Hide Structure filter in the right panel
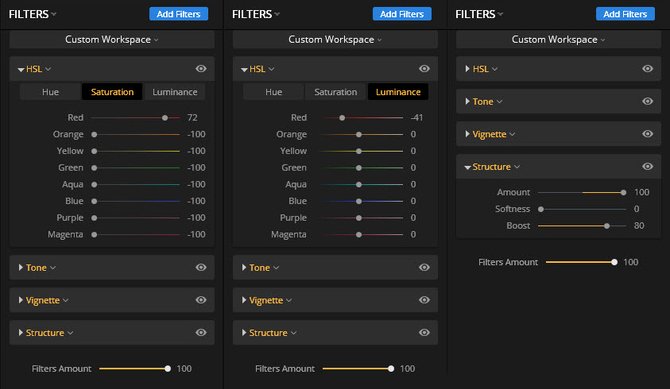Image resolution: width=670 pixels, height=389 pixels. click(647, 166)
